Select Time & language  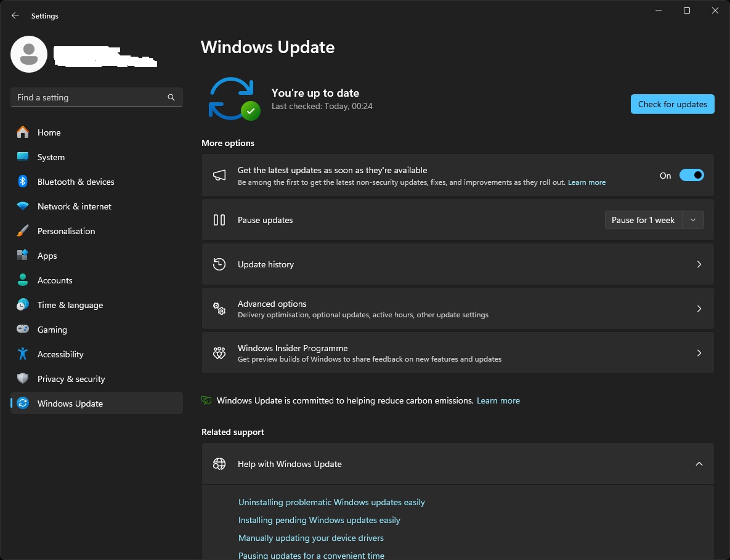point(96,305)
